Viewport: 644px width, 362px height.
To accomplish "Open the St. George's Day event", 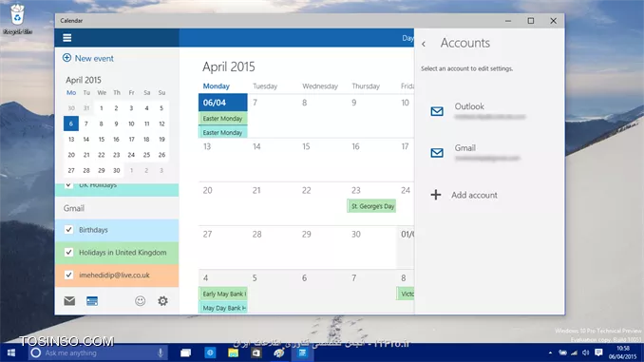I will click(x=371, y=206).
